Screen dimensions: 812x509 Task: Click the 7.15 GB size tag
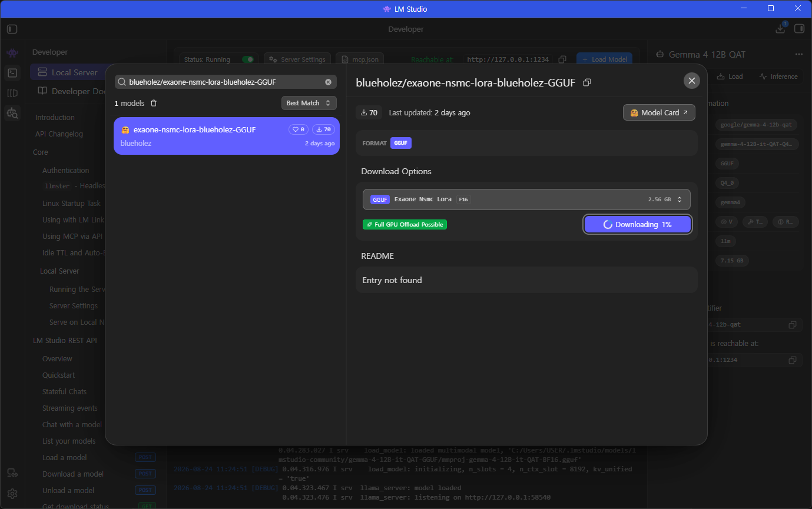732,261
